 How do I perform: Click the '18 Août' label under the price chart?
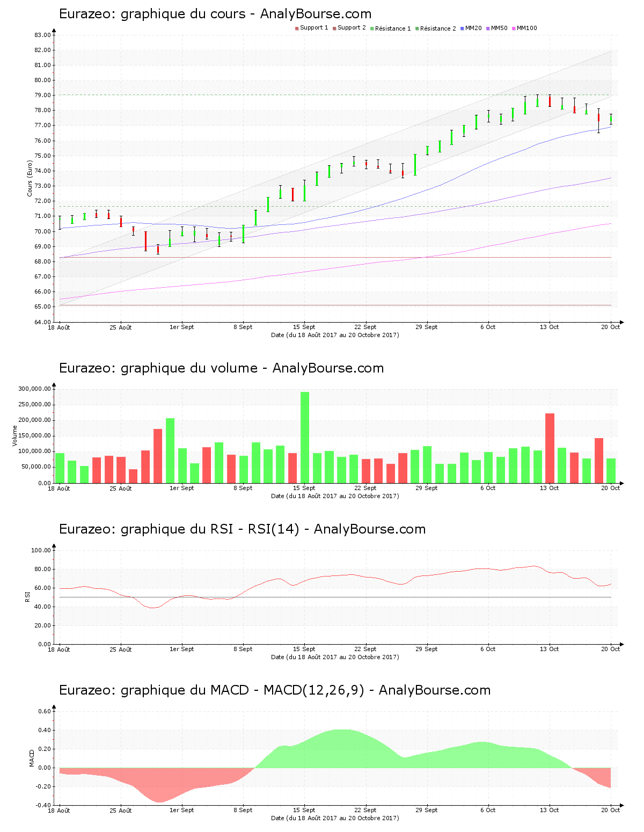point(60,327)
